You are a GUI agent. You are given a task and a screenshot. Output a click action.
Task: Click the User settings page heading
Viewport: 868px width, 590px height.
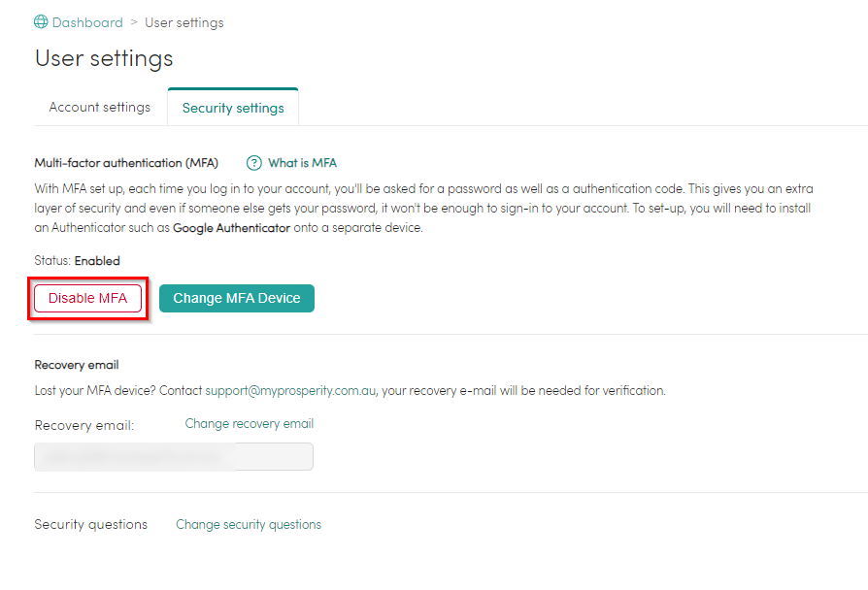coord(104,58)
